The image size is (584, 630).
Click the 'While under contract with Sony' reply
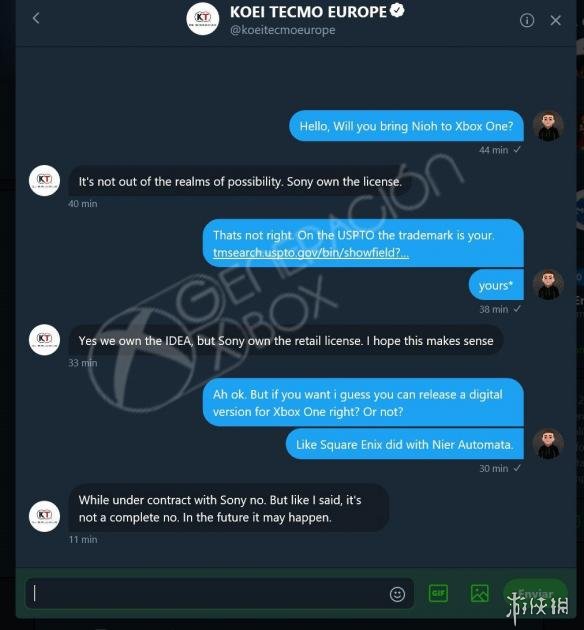click(229, 508)
